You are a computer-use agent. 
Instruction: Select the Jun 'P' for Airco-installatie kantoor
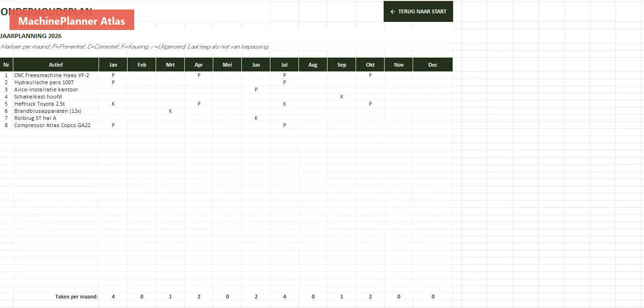(x=256, y=89)
